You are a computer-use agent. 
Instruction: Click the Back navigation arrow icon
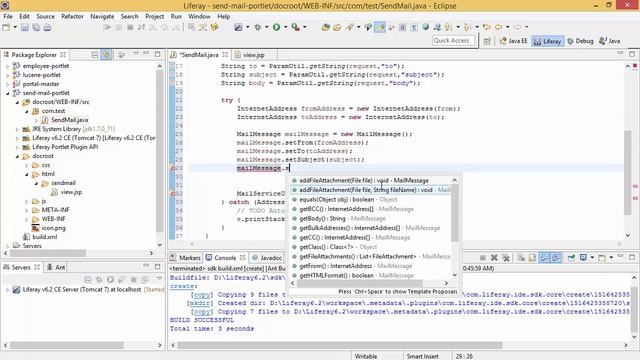pos(499,27)
